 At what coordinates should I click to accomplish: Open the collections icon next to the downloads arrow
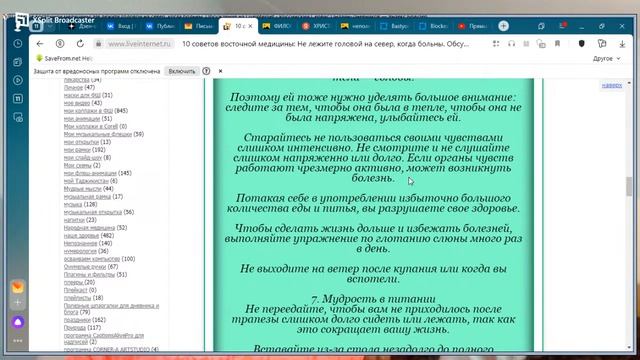pos(602,44)
